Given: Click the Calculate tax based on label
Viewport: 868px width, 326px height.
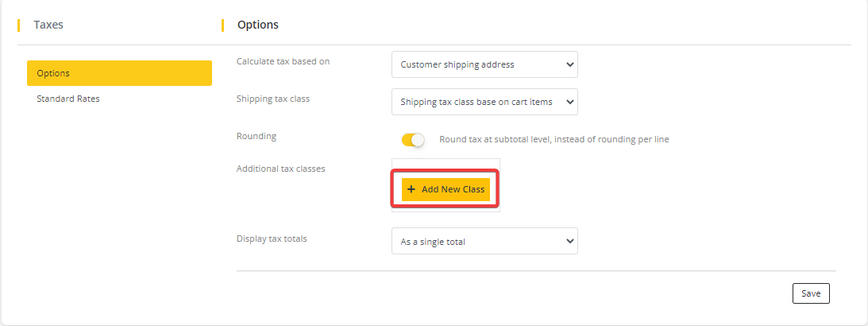Looking at the screenshot, I should pos(283,61).
